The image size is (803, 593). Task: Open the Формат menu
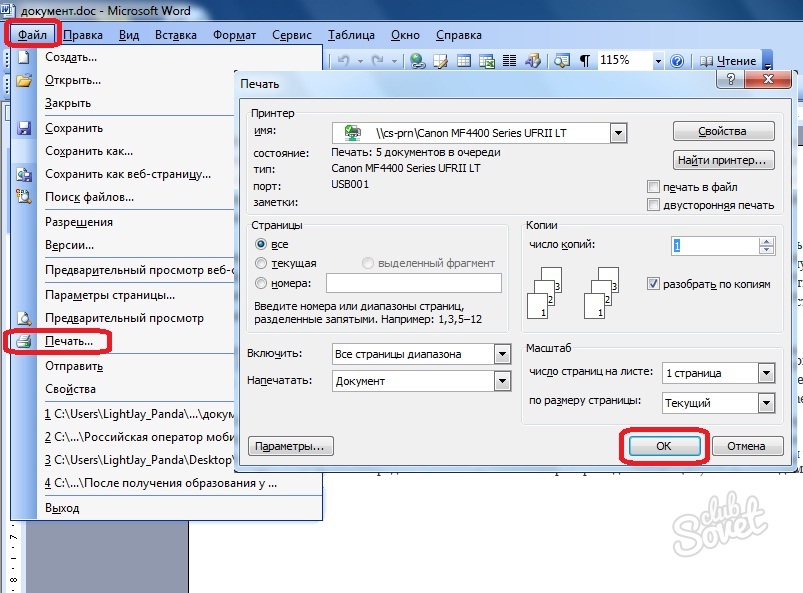[x=235, y=35]
